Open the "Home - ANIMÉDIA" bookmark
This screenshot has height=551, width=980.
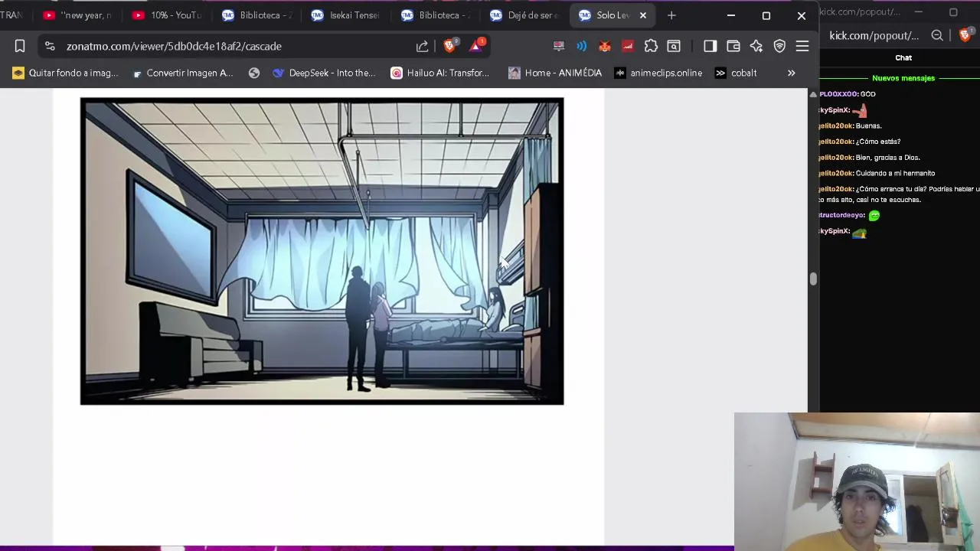click(x=566, y=73)
